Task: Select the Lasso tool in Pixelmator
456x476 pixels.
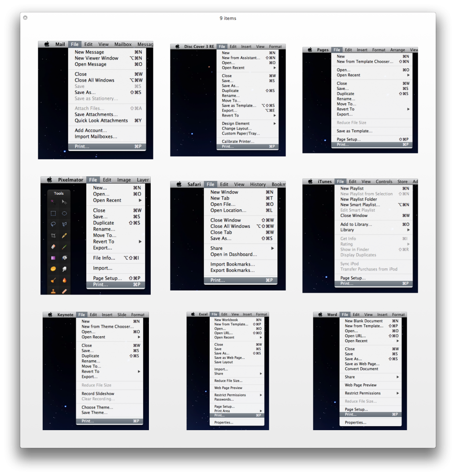Action: point(53,224)
